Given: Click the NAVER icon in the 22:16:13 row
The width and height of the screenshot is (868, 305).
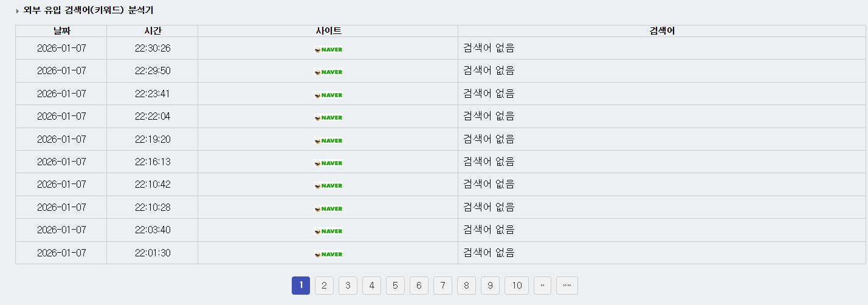Looking at the screenshot, I should point(328,163).
